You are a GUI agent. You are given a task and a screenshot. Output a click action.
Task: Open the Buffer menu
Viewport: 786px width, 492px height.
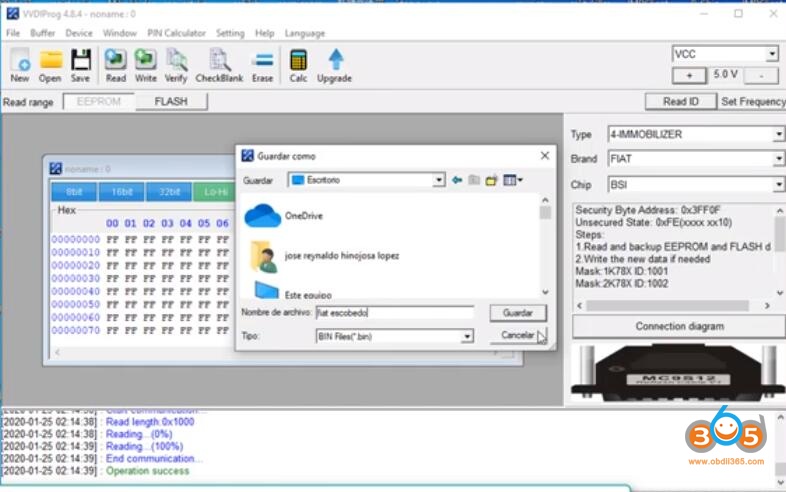[43, 33]
